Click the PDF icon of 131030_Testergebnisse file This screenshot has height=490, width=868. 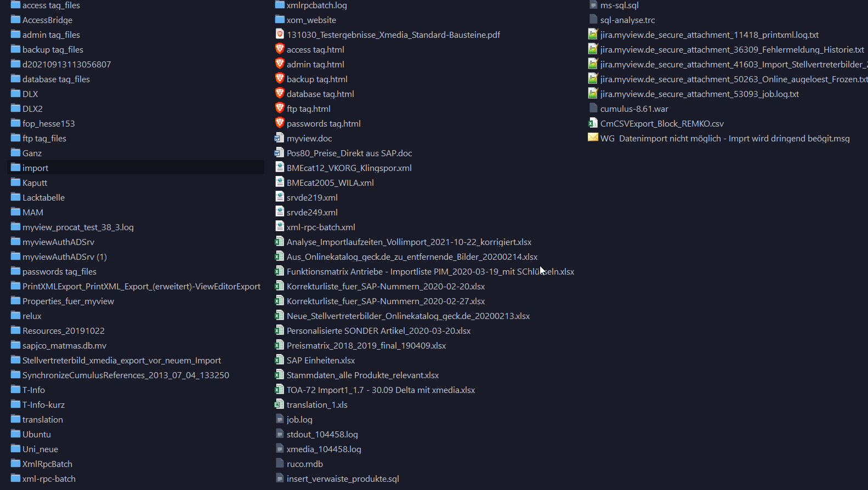tap(280, 35)
